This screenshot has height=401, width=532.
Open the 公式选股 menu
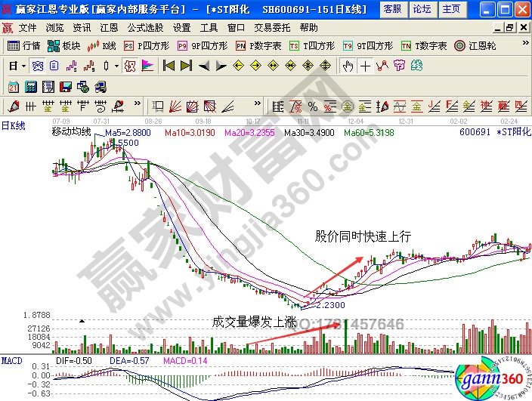pos(145,28)
